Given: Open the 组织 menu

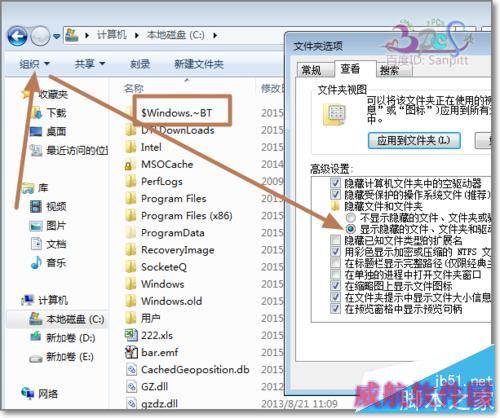Looking at the screenshot, I should [34, 64].
